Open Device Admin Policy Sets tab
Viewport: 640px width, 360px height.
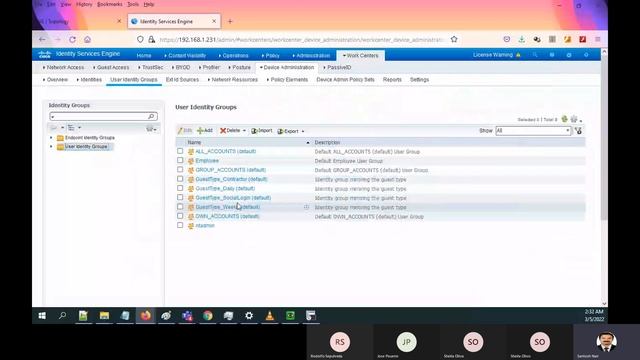345,80
